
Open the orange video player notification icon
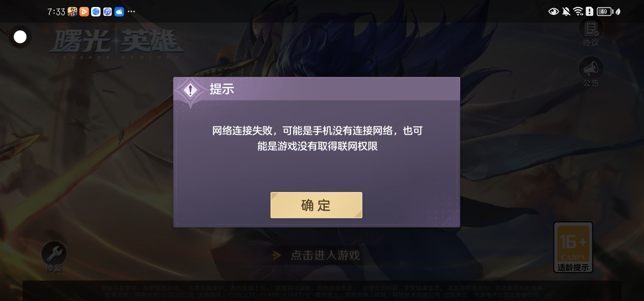[84, 12]
